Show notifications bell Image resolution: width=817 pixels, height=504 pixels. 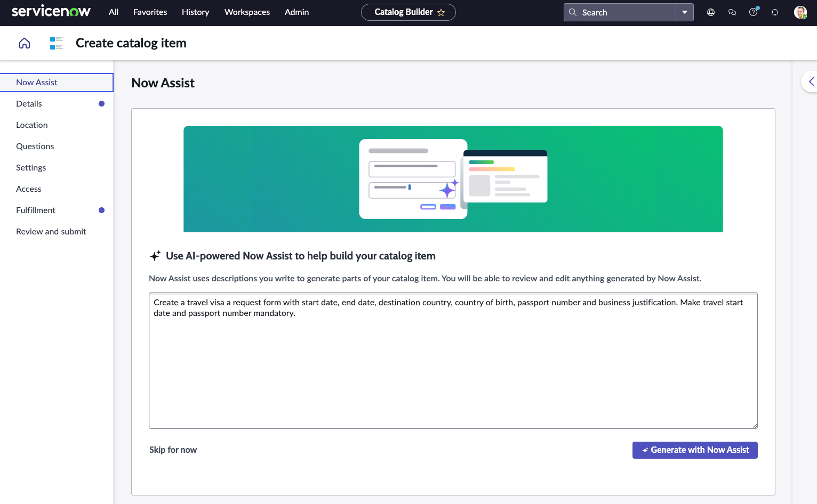[x=775, y=12]
